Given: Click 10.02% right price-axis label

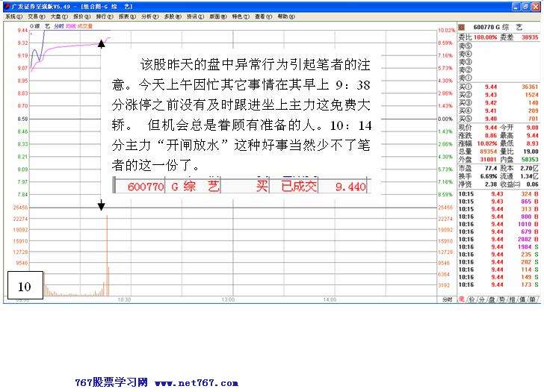Looking at the screenshot, I should click(446, 31).
